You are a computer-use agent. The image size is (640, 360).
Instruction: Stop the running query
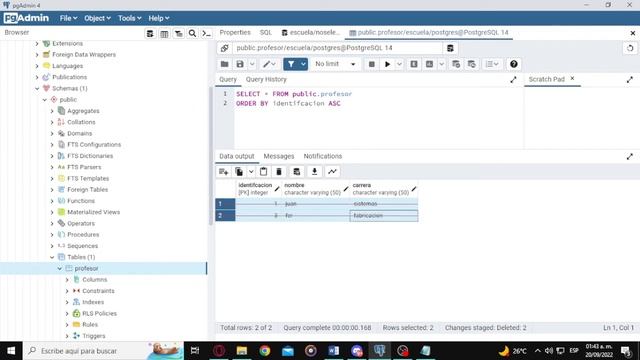point(371,64)
